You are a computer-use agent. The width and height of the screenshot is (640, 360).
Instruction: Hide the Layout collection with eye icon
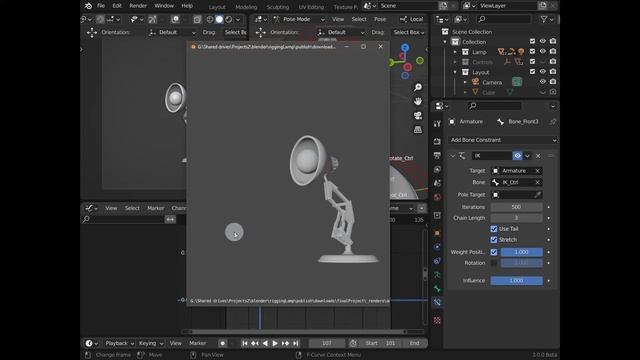click(x=542, y=71)
